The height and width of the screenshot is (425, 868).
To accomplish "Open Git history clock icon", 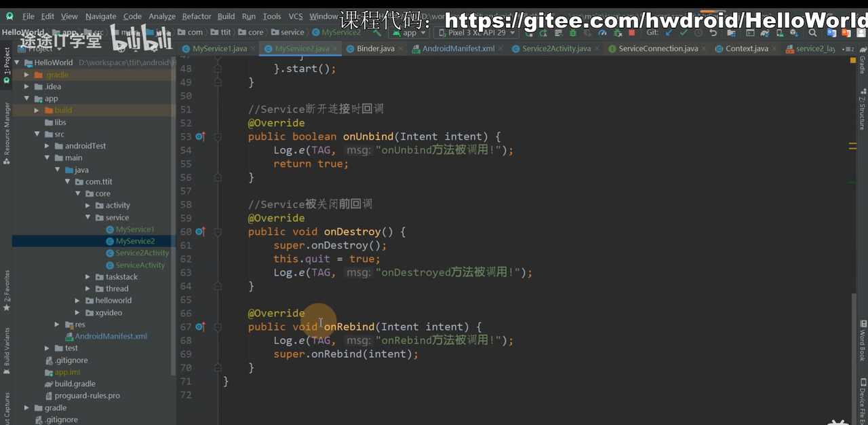I will tap(698, 33).
